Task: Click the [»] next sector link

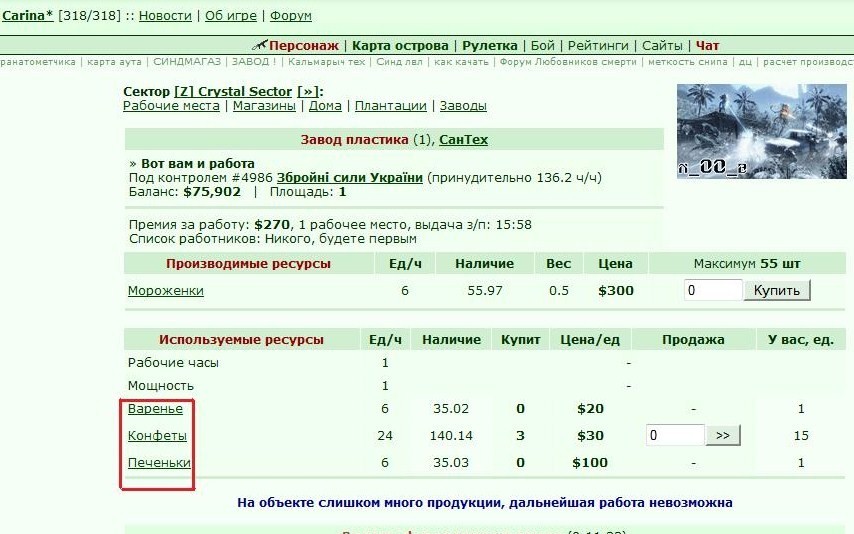Action: pyautogui.click(x=308, y=92)
